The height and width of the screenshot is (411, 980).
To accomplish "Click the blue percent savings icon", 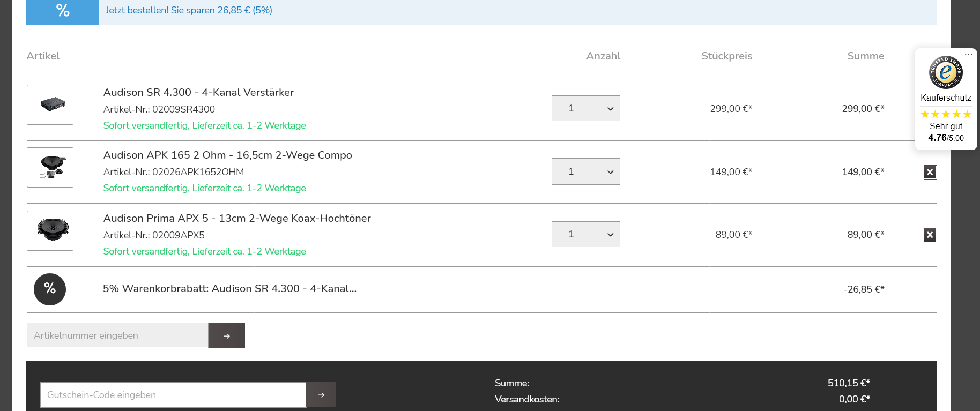I will (63, 11).
